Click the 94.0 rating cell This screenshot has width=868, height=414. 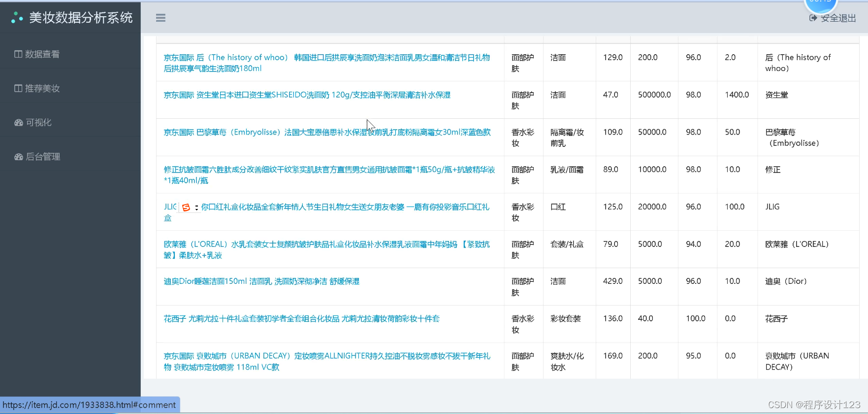(x=693, y=244)
